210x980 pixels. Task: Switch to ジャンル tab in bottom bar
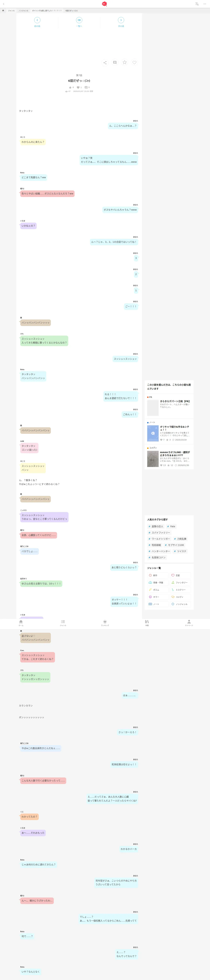tap(63, 623)
